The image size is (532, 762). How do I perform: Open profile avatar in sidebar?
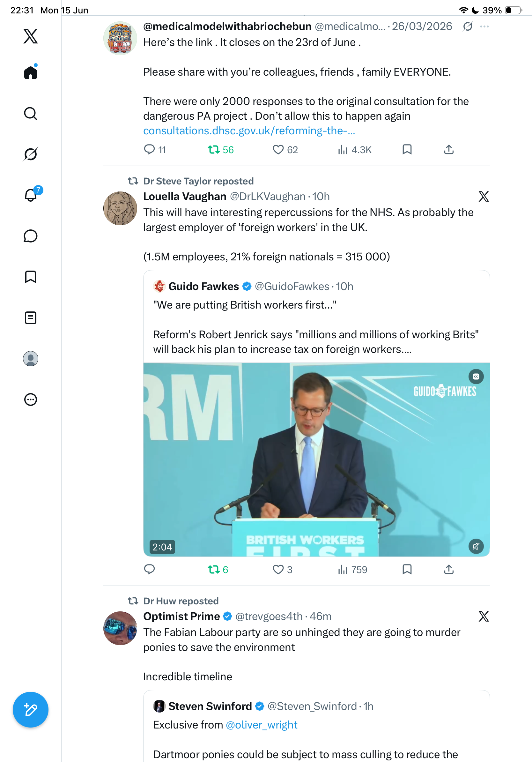pyautogui.click(x=31, y=359)
